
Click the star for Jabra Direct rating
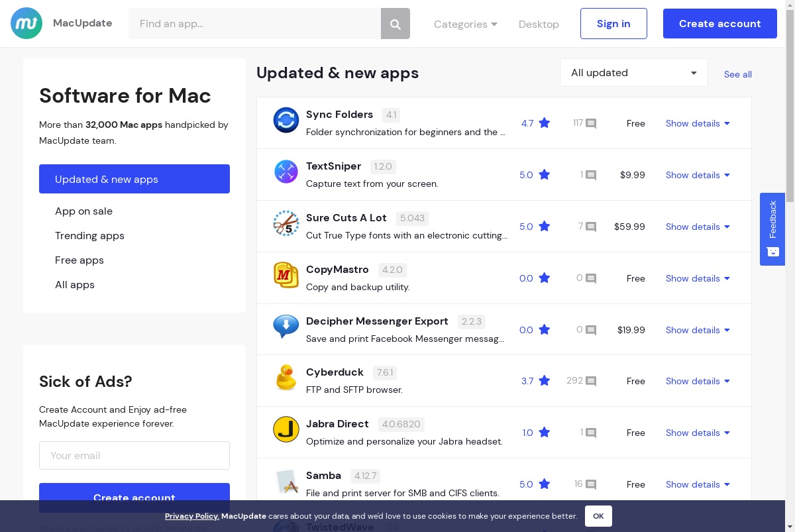[x=545, y=433]
